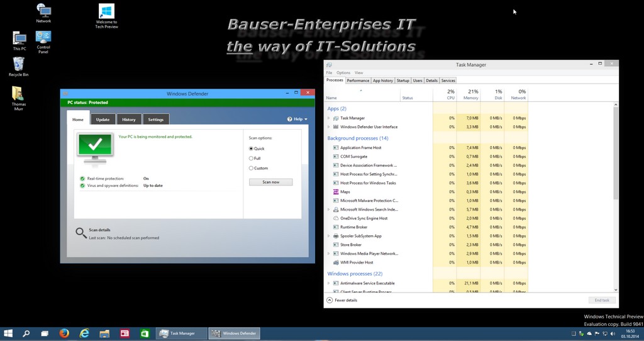Switch to Task Manager taskbar button

(x=181, y=333)
